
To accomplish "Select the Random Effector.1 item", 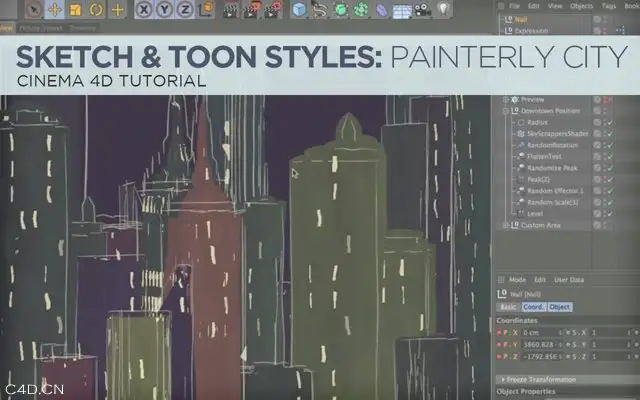I will [x=556, y=191].
